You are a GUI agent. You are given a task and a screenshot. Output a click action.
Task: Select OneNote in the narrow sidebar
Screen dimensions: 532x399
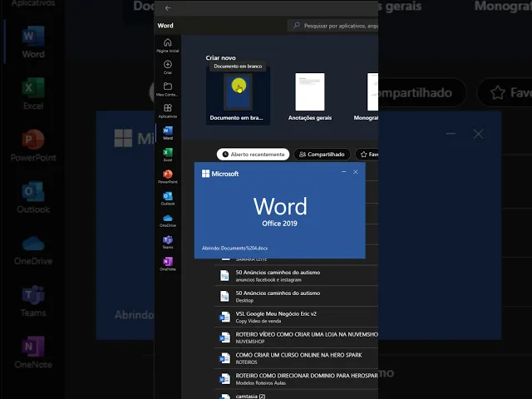point(168,264)
